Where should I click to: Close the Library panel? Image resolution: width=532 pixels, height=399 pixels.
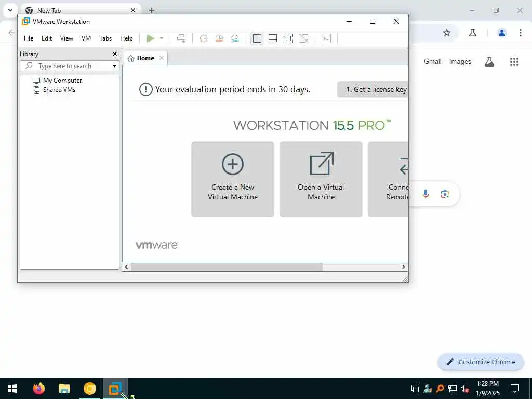[x=115, y=54]
